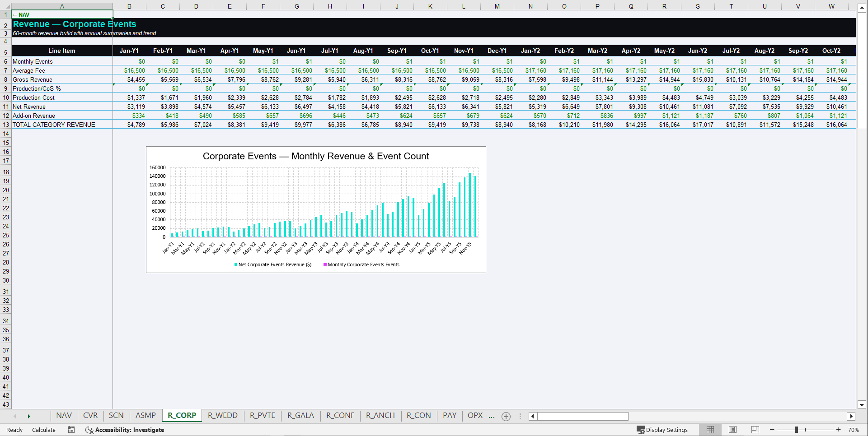This screenshot has height=436, width=868.
Task: Click the 'Monthly Events' row label
Action: point(33,61)
